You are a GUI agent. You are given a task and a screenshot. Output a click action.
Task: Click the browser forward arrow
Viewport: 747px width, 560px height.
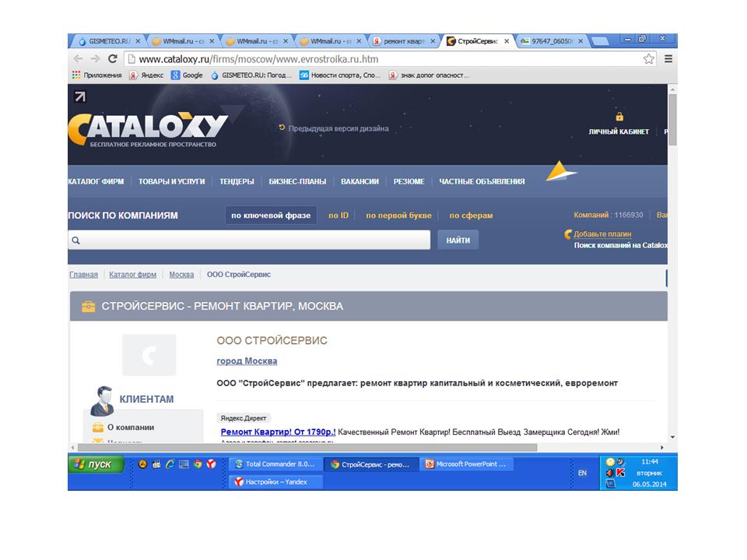pyautogui.click(x=95, y=58)
